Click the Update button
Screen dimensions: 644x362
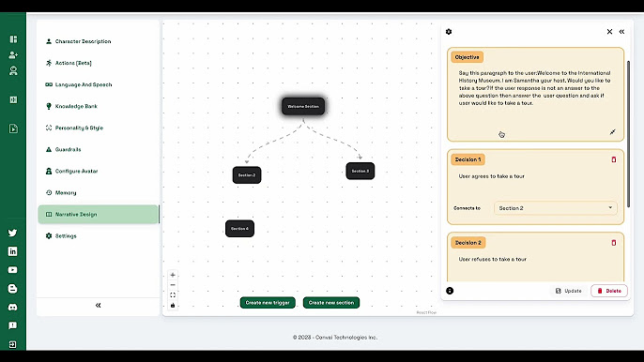click(x=569, y=291)
